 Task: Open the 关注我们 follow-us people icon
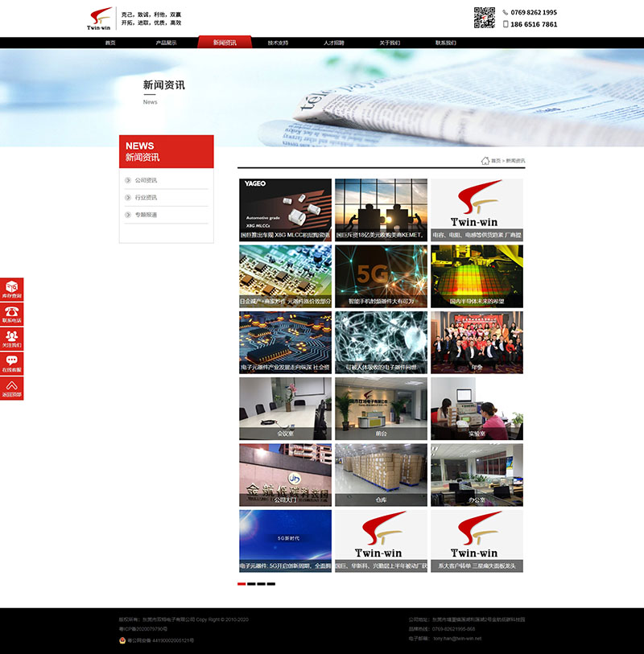pos(12,336)
